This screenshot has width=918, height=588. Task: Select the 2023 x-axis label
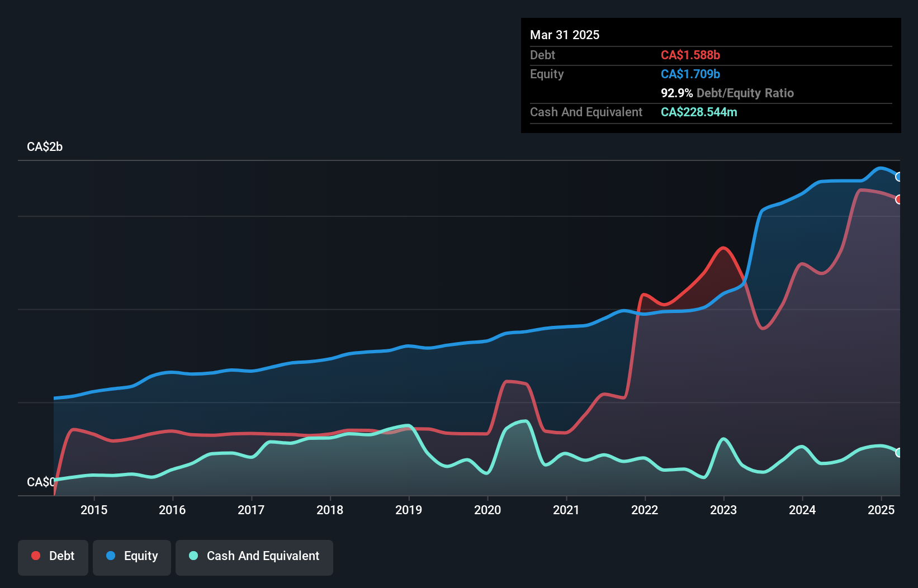723,510
